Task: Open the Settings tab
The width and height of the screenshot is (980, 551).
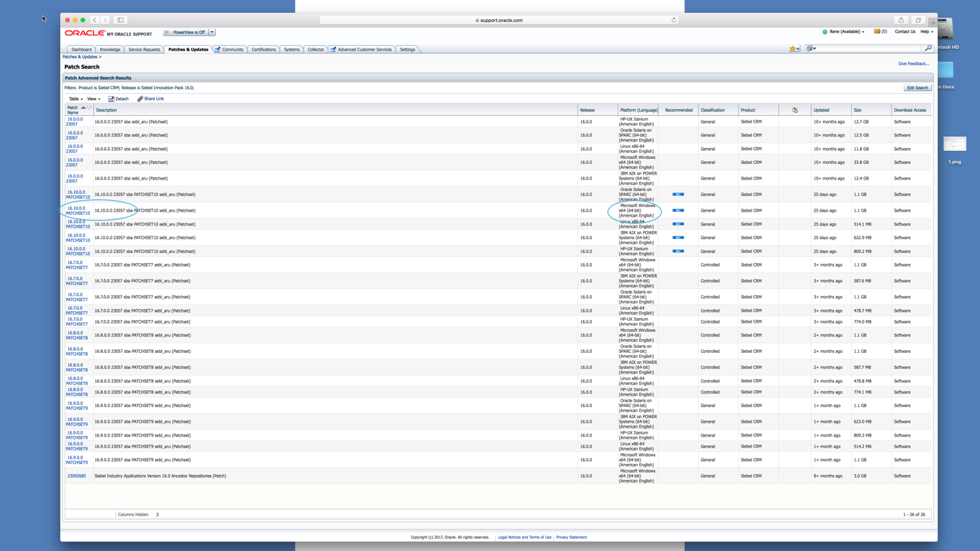Action: pyautogui.click(x=407, y=49)
